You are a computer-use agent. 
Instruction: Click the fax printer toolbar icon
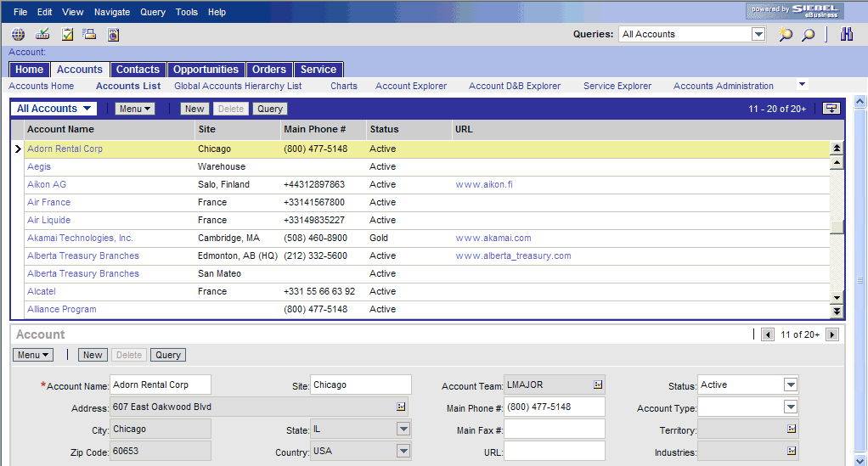point(89,34)
